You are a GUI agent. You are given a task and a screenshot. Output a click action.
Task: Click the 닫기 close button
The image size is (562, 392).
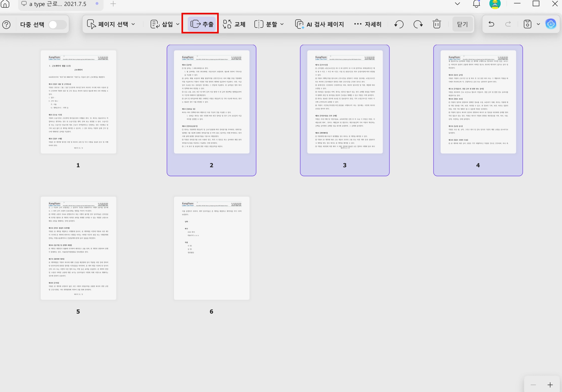point(462,24)
